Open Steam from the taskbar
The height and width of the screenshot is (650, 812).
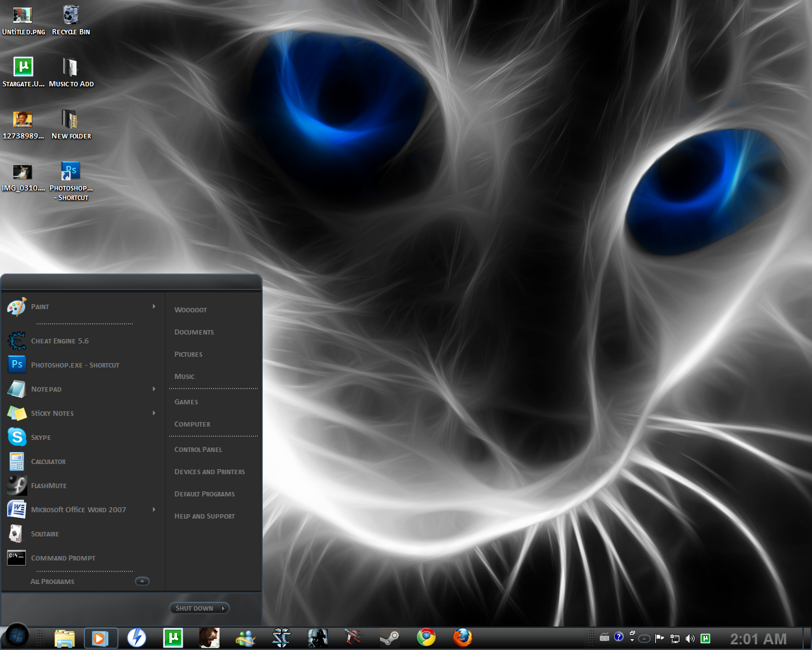pyautogui.click(x=390, y=637)
